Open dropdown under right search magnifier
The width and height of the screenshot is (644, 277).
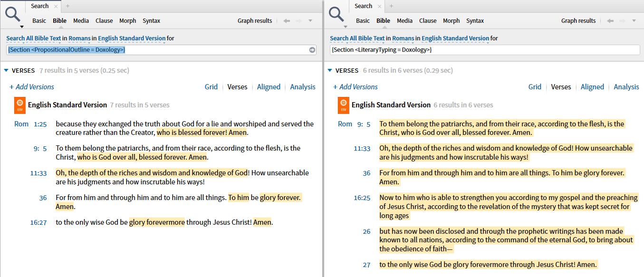coord(345,27)
